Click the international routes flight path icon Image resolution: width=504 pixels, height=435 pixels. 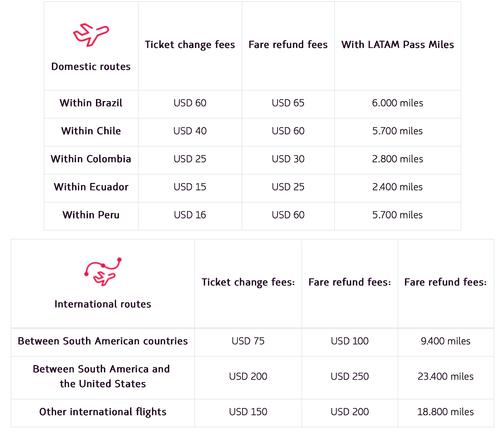tap(103, 272)
